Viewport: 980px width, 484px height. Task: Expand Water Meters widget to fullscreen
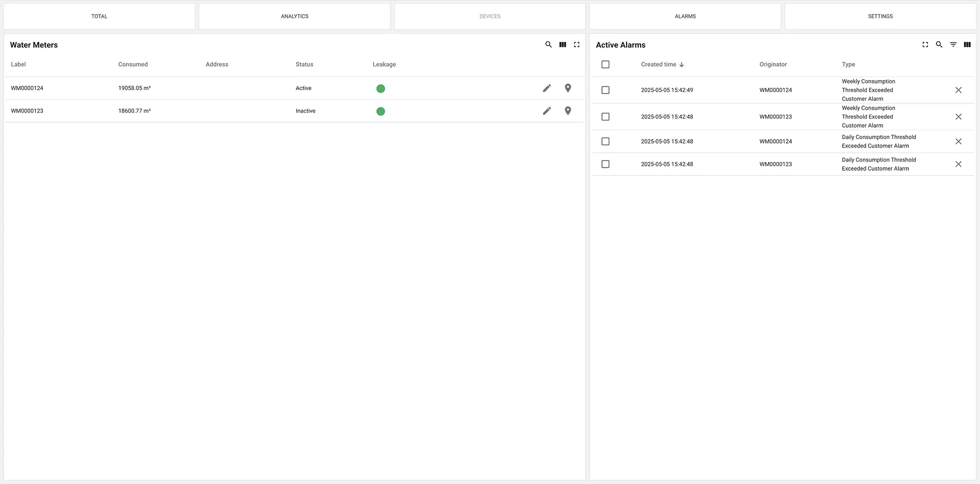(x=576, y=45)
